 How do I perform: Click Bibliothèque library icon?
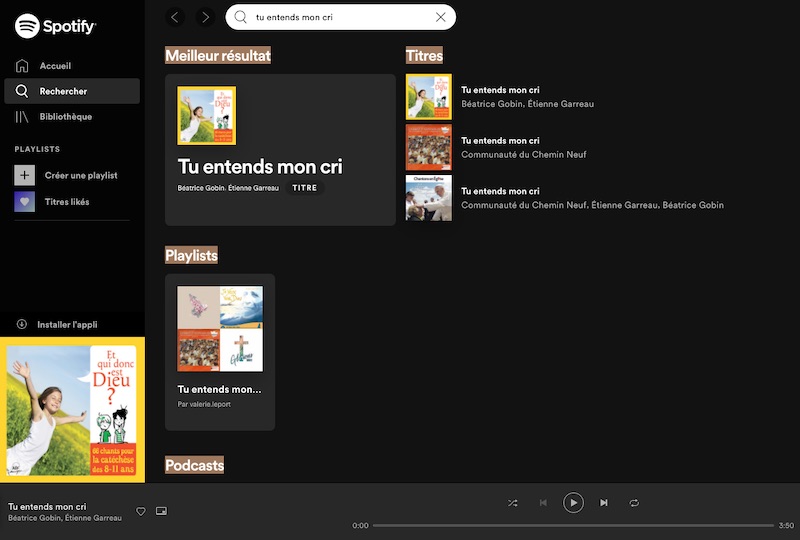tap(22, 116)
